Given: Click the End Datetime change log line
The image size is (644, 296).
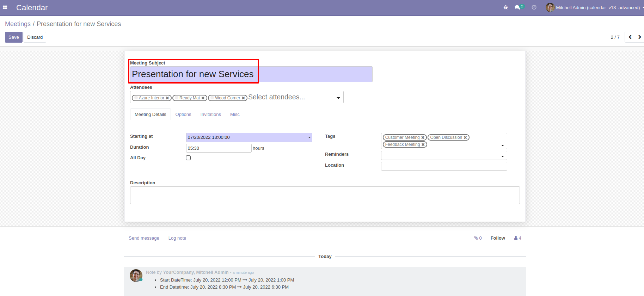Looking at the screenshot, I should 224,287.
